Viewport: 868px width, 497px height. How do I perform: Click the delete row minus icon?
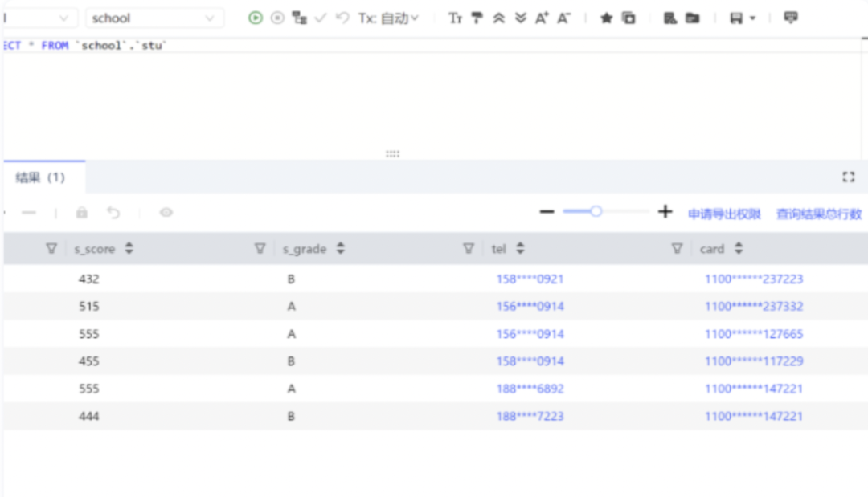pos(29,212)
